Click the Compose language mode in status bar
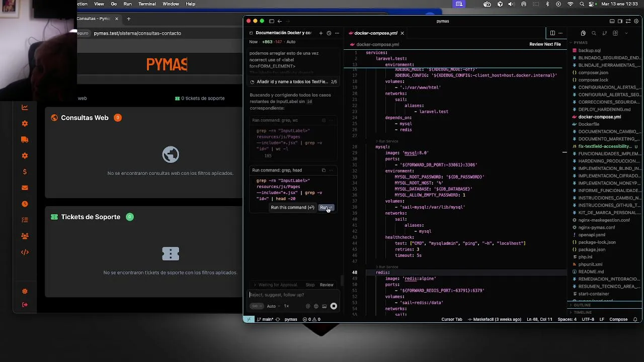The image size is (644, 362). pos(618,319)
